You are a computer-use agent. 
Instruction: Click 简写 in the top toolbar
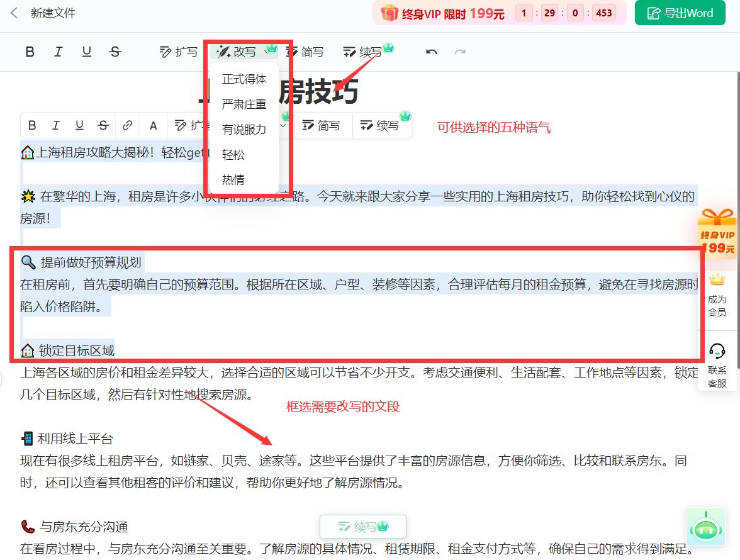click(305, 52)
